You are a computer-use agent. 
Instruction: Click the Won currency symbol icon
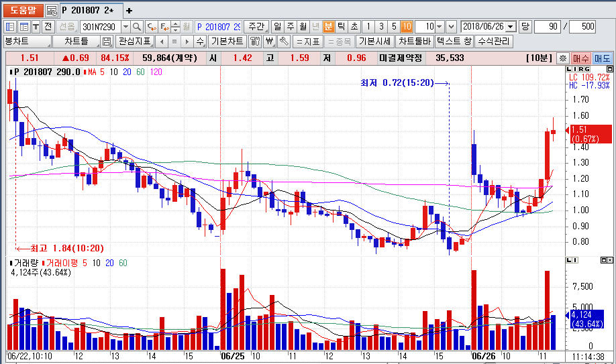click(270, 42)
